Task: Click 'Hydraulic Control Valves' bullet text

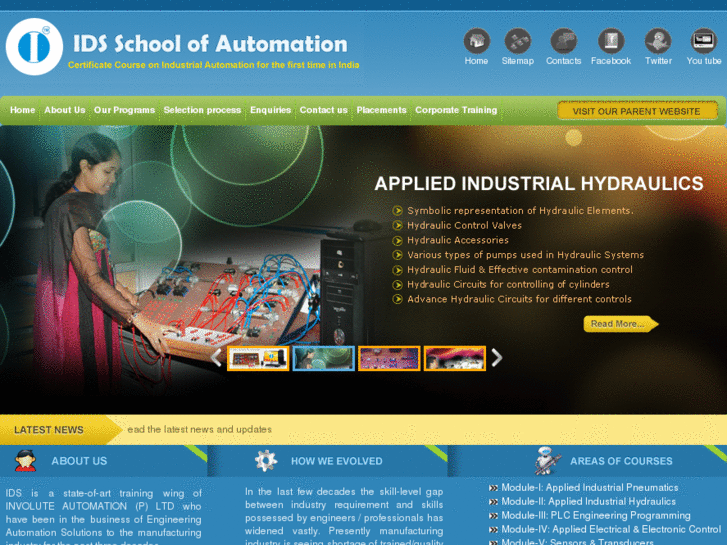Action: [465, 225]
